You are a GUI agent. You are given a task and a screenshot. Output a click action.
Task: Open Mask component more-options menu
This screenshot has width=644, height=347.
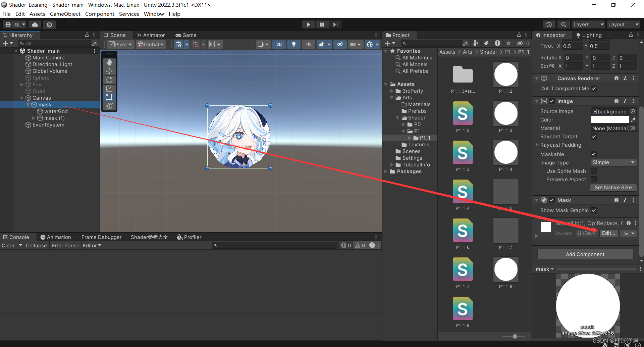[633, 200]
